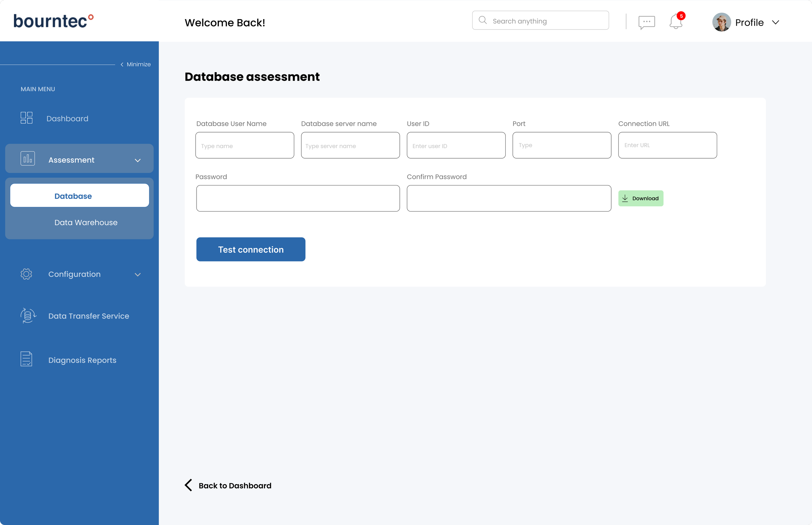
Task: Click the Diagnosis Reports document icon
Action: [26, 359]
